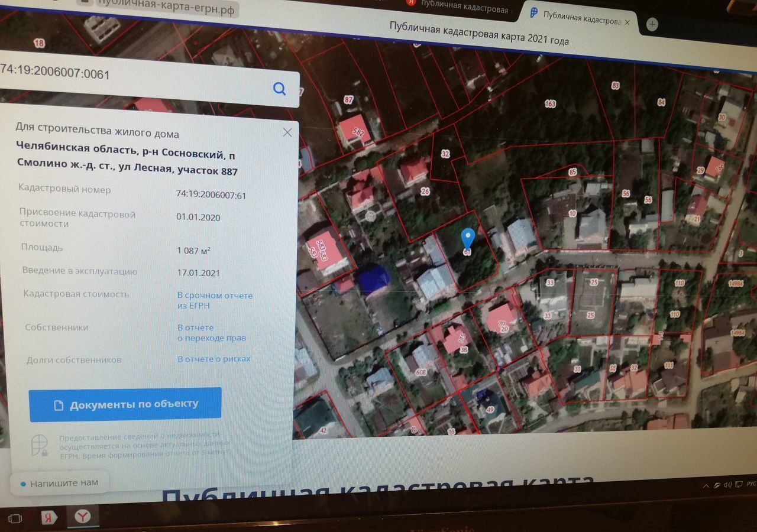Click the document icon inside the blue button
757x532 pixels.
[59, 406]
